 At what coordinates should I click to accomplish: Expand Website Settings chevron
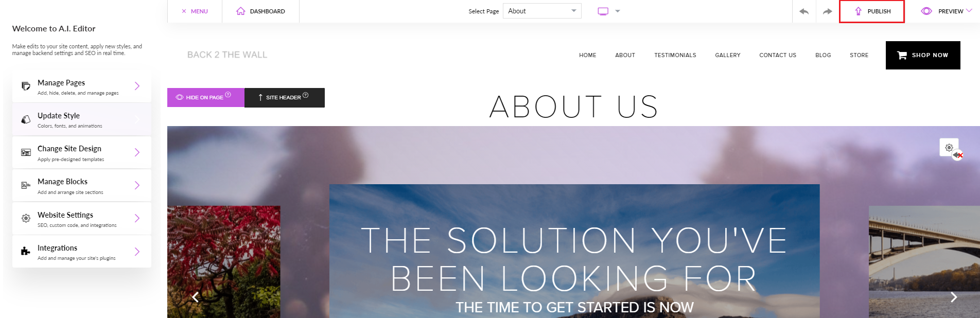[137, 218]
